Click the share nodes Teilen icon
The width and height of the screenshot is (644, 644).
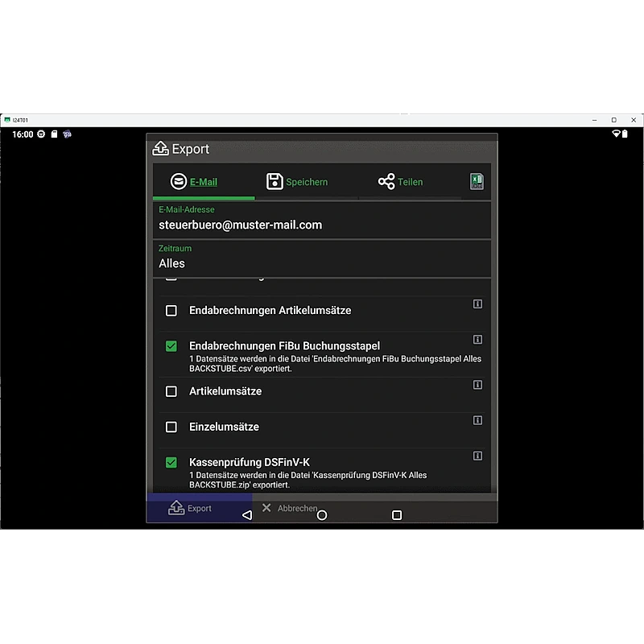[386, 181]
